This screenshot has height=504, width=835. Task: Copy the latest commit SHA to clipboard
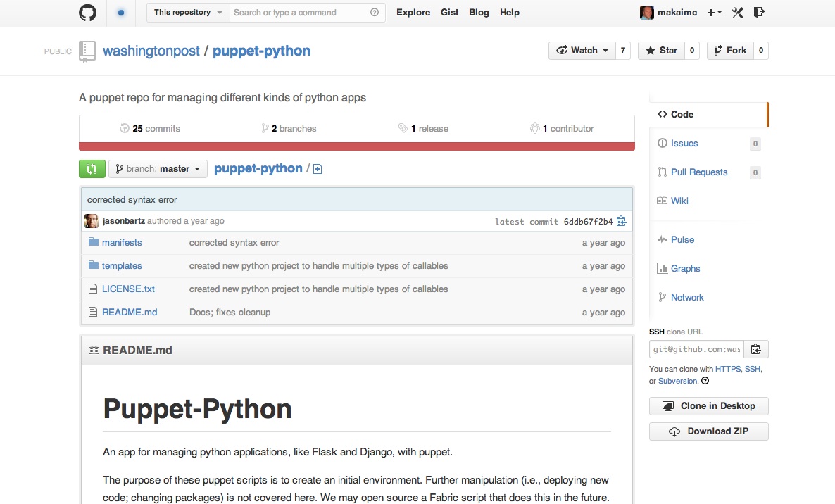pos(622,221)
